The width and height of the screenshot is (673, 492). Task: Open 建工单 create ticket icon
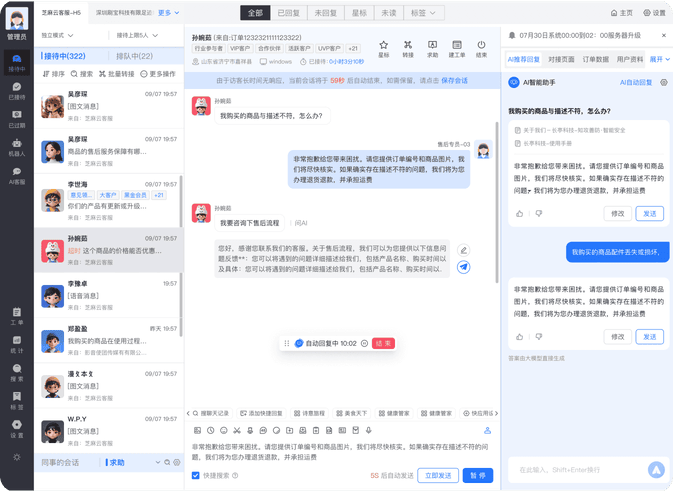457,47
